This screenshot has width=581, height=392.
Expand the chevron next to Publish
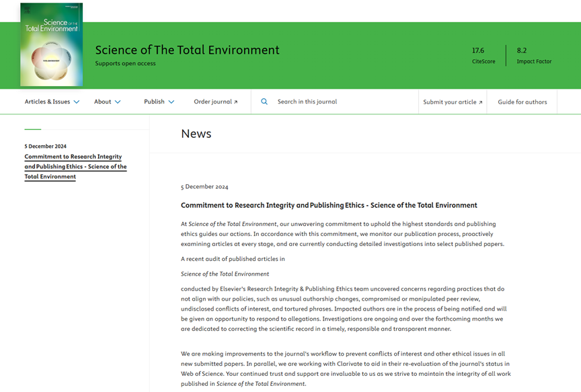171,102
